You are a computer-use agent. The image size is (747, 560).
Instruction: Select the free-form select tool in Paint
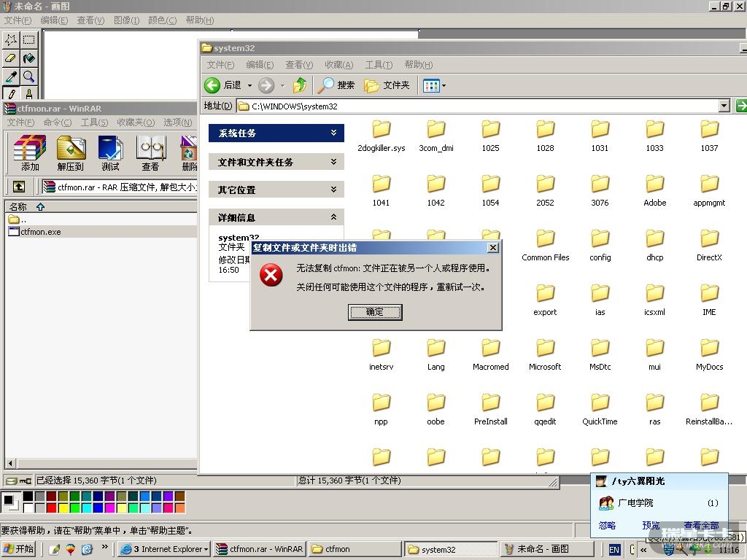(10, 39)
